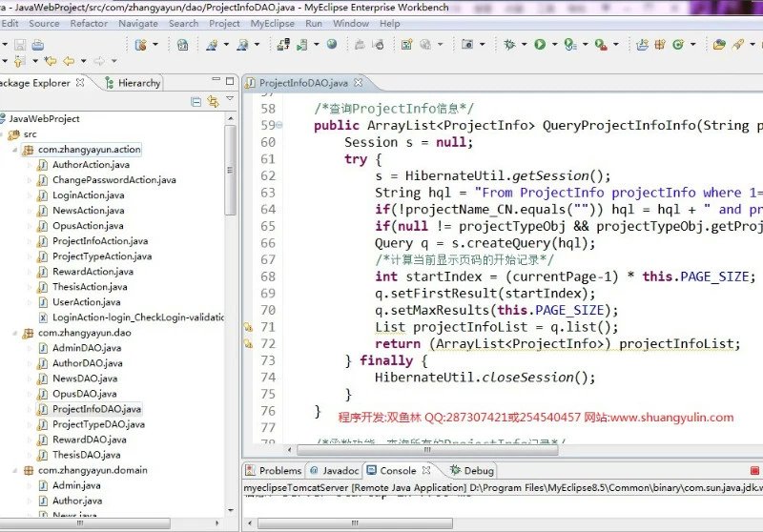Image resolution: width=763 pixels, height=532 pixels.
Task: Toggle Link with Editor in Package Explorer
Action: pyautogui.click(x=213, y=101)
